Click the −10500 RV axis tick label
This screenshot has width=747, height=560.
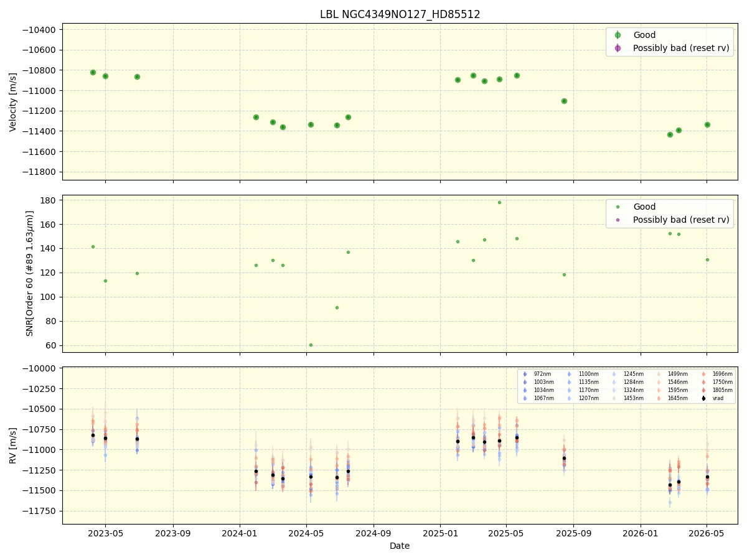click(x=39, y=409)
